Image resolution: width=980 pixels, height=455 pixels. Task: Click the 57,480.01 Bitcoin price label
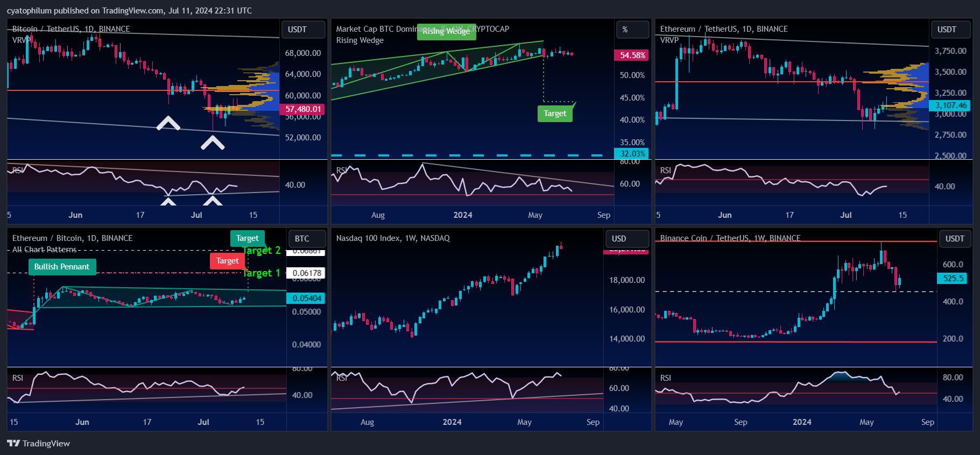point(302,109)
